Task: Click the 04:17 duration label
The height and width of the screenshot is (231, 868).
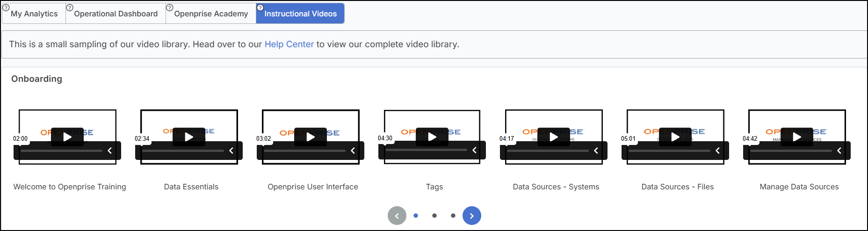Action: click(506, 138)
